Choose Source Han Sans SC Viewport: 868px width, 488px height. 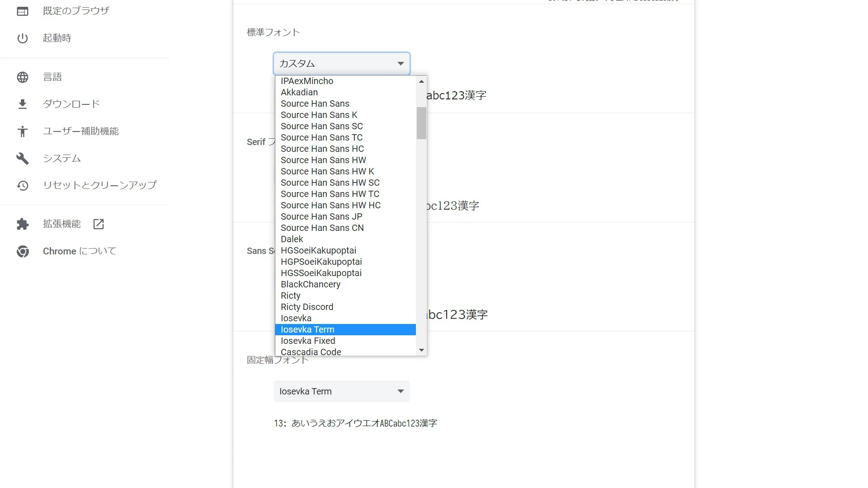click(345, 126)
